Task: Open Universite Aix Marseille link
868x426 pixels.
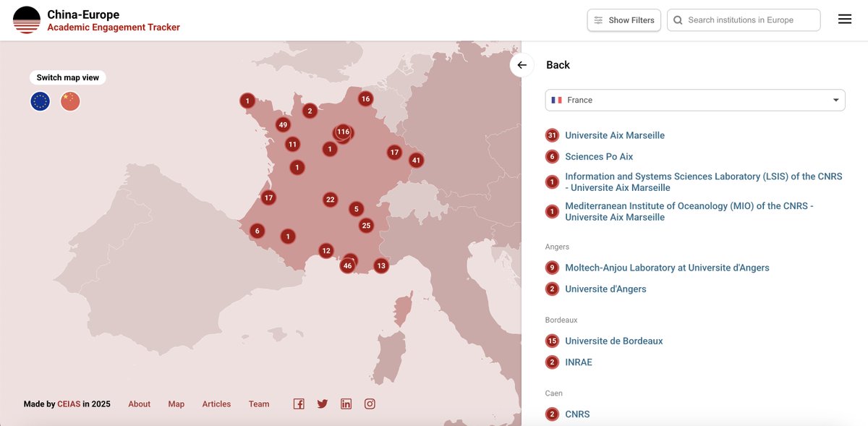Action: (x=615, y=135)
